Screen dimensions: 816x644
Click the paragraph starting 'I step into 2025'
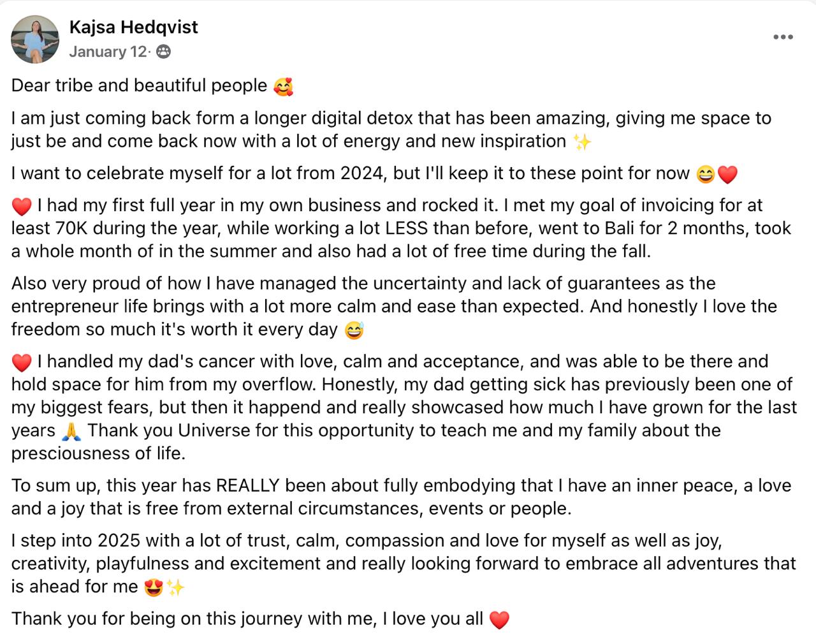click(x=404, y=564)
